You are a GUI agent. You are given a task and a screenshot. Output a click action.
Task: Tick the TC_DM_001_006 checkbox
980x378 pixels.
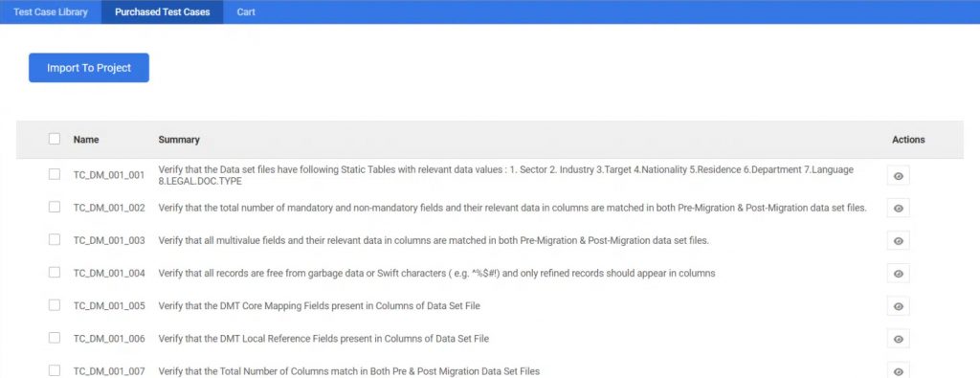click(55, 338)
